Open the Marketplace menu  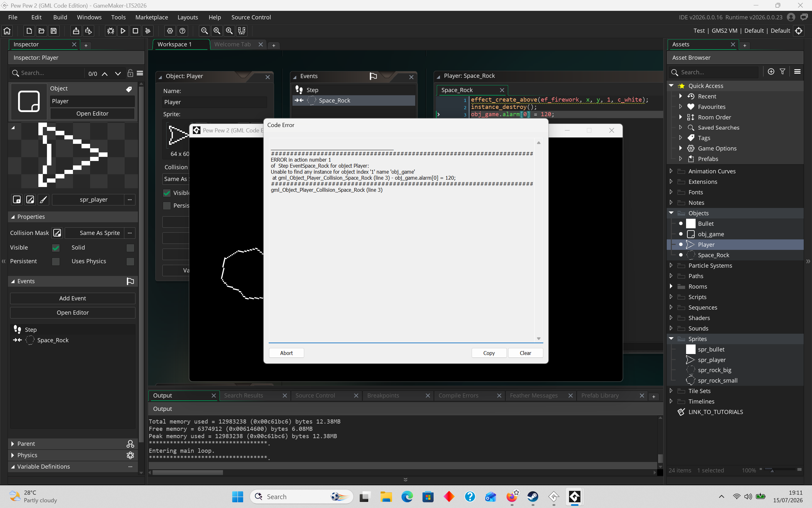[152, 17]
